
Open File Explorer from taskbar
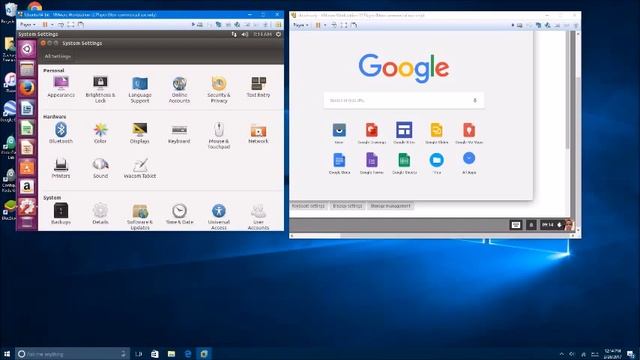171,353
